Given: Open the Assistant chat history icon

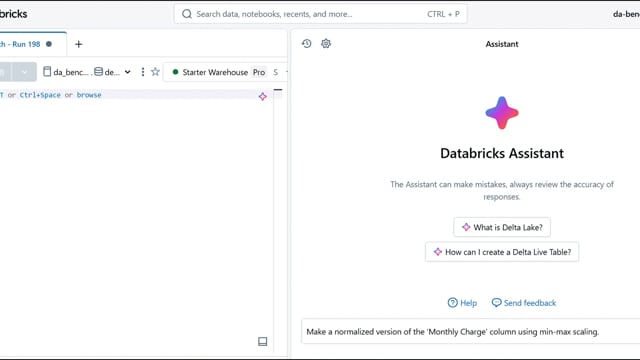Looking at the screenshot, I should pyautogui.click(x=307, y=44).
